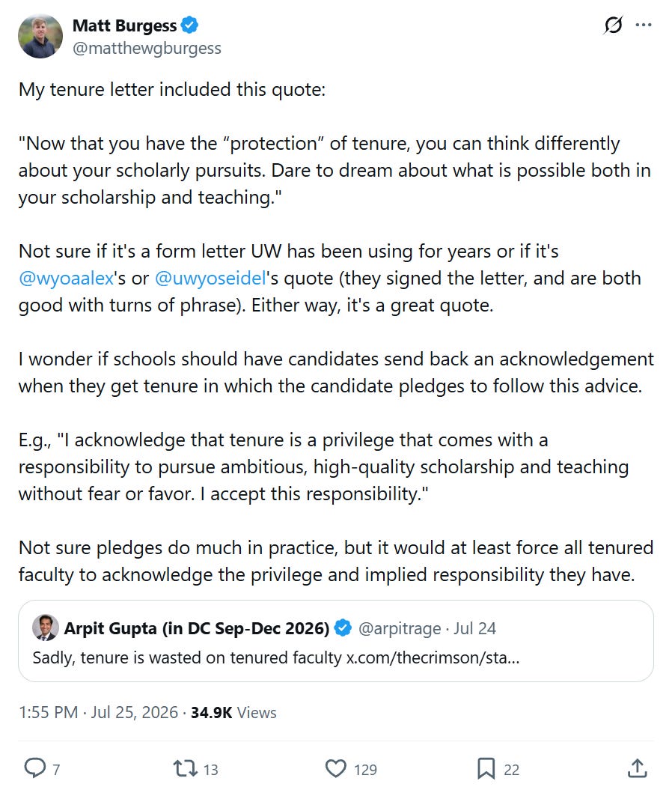Click the 1:55 PM Jul 25, 2026 timestamp
This screenshot has width=672, height=790.
(98, 712)
